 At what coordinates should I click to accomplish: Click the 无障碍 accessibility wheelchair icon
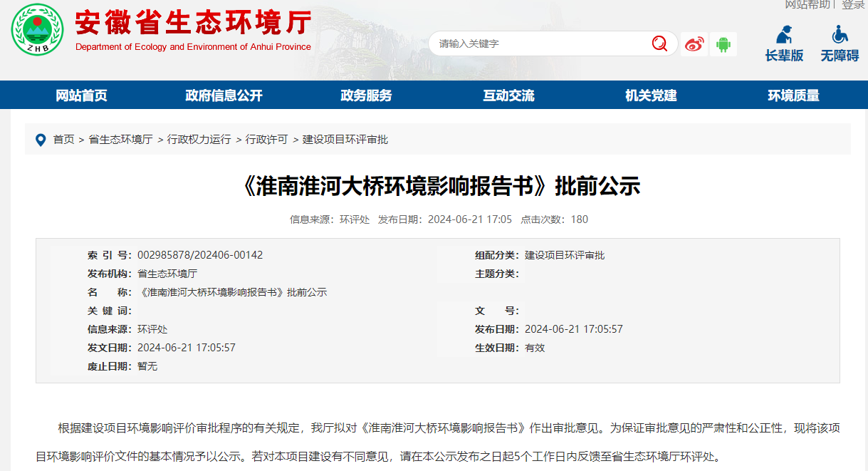pyautogui.click(x=840, y=34)
